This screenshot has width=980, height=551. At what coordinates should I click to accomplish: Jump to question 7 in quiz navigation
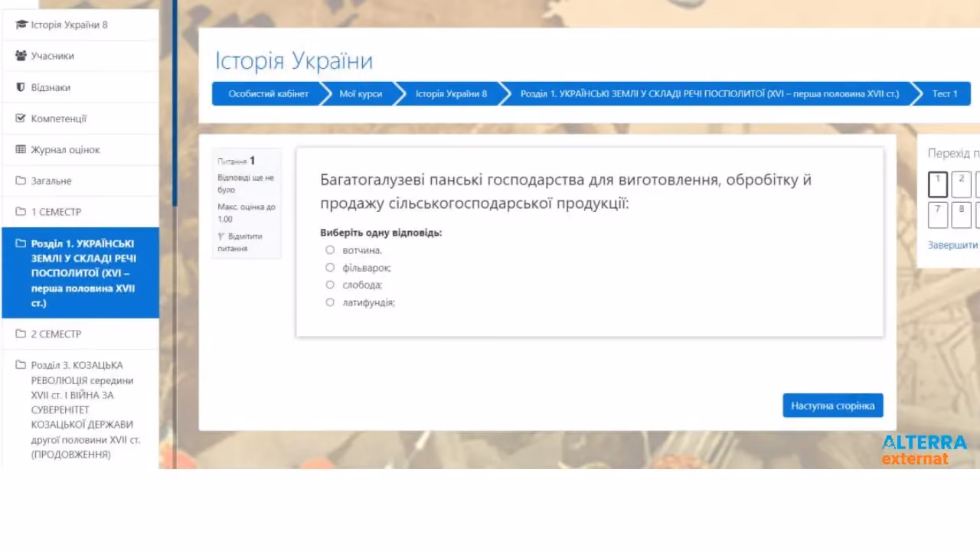coord(938,215)
